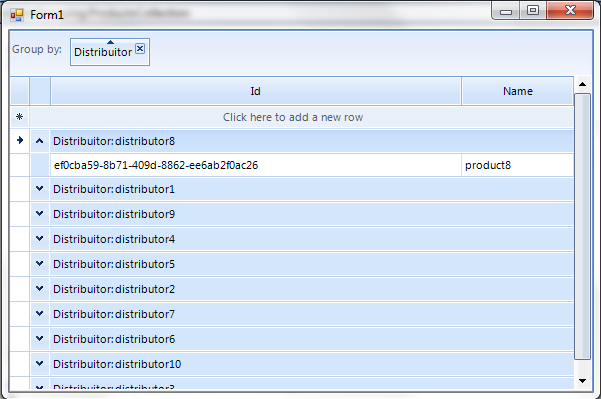Remove the Distribuitor grouping via its X icon

click(140, 49)
